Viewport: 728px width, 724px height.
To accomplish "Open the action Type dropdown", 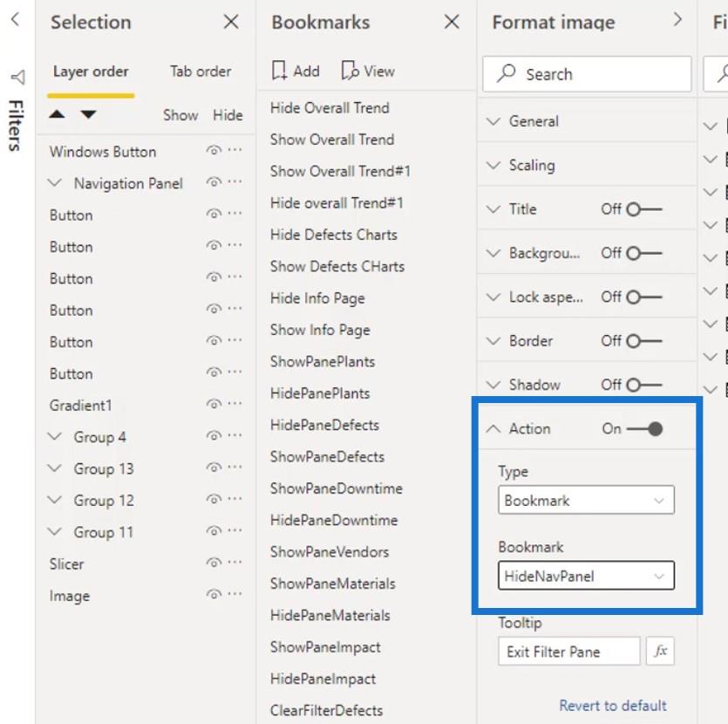I will click(586, 500).
